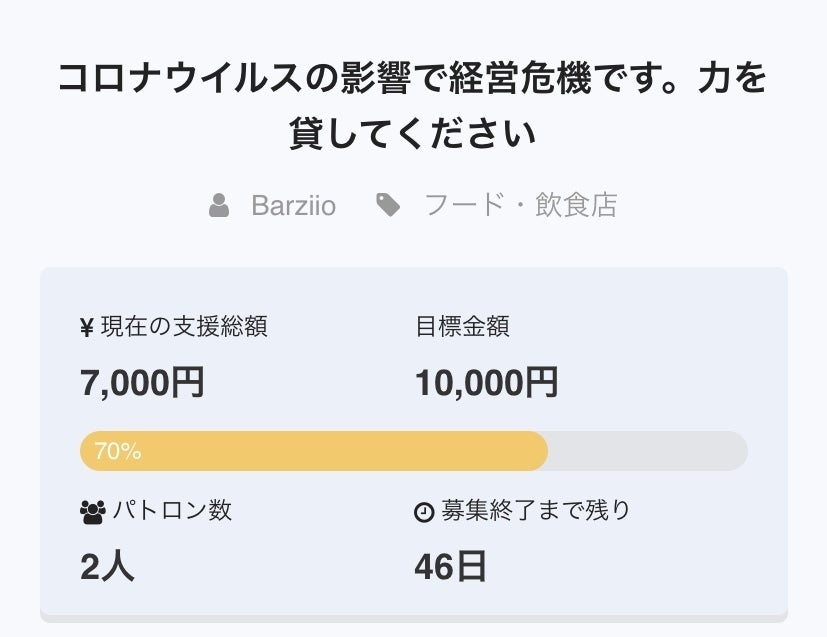This screenshot has height=637, width=827.
Task: Click the 2人 patron count
Action: (x=107, y=567)
